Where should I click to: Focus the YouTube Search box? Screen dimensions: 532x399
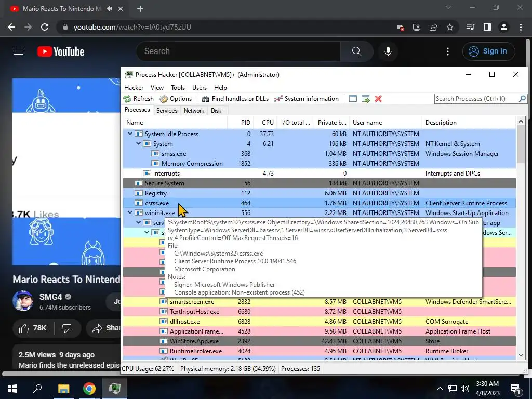click(238, 51)
